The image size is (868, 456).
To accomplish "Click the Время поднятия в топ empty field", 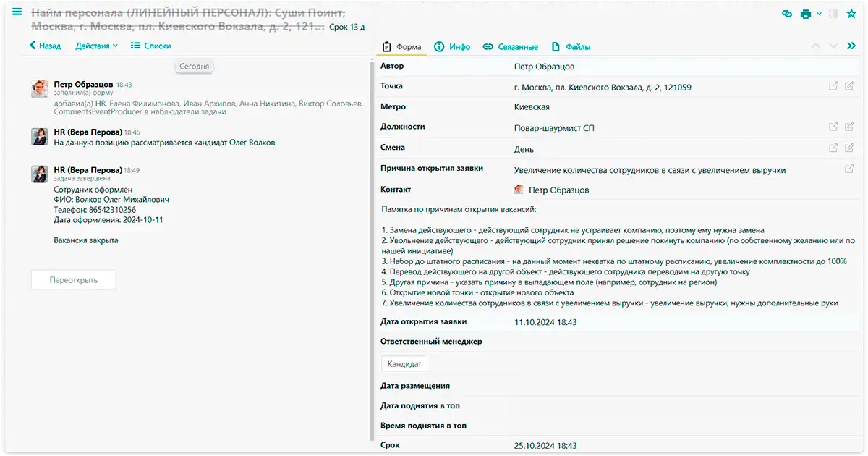I will pyautogui.click(x=686, y=426).
